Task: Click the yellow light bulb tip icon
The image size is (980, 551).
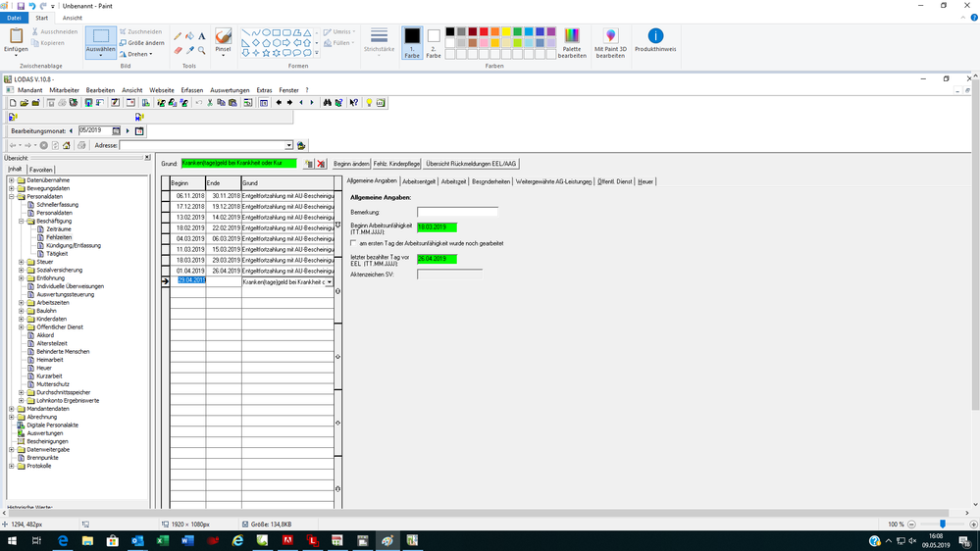Action: [370, 103]
